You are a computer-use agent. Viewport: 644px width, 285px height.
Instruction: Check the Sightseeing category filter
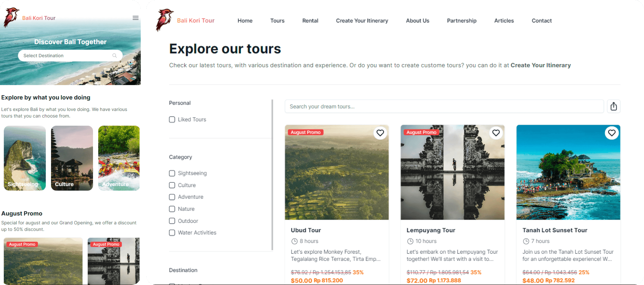pyautogui.click(x=172, y=173)
